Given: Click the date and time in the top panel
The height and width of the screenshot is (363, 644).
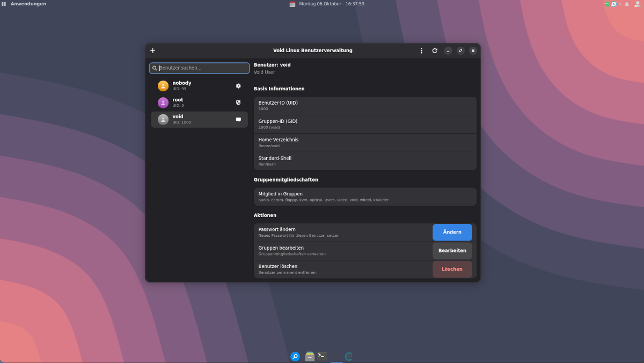Looking at the screenshot, I should point(331,4).
